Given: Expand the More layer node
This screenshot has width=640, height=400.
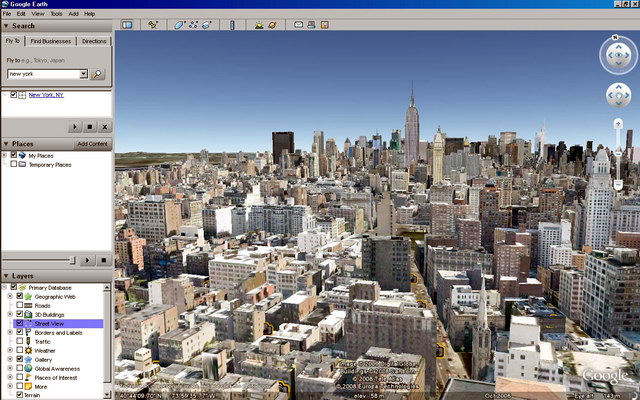Looking at the screenshot, I should [x=10, y=386].
